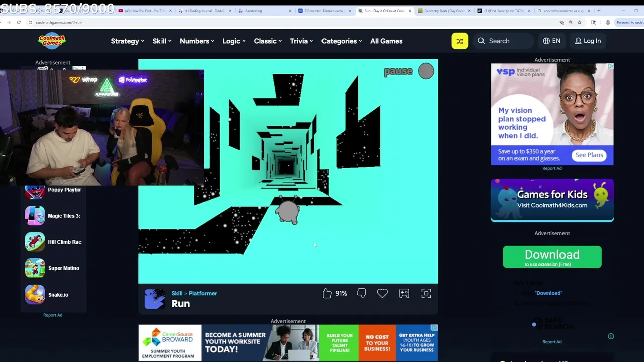Image resolution: width=644 pixels, height=362 pixels.
Task: Expand the Classic menu
Action: pyautogui.click(x=268, y=41)
